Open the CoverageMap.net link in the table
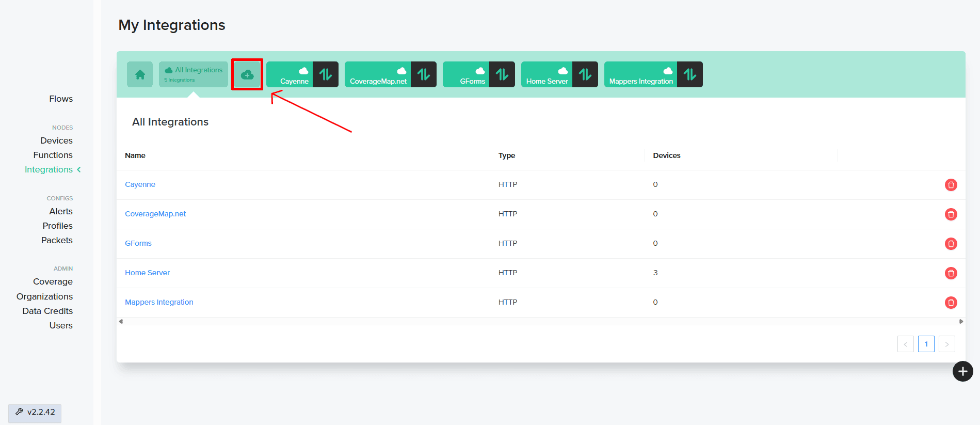 (155, 214)
